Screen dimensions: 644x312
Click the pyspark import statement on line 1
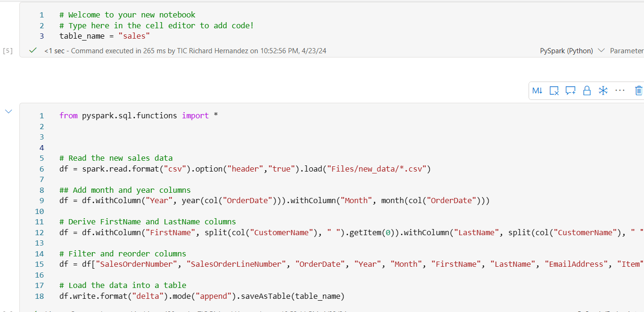[x=137, y=115]
